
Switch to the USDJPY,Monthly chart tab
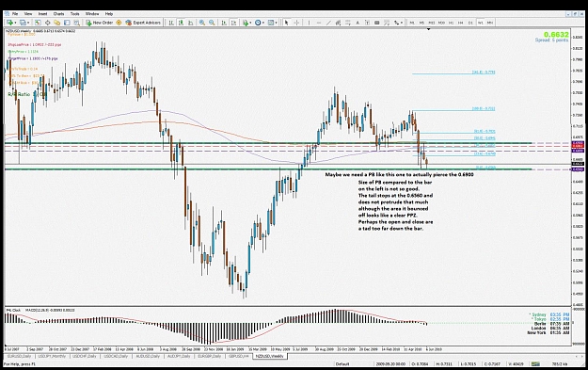click(x=53, y=356)
